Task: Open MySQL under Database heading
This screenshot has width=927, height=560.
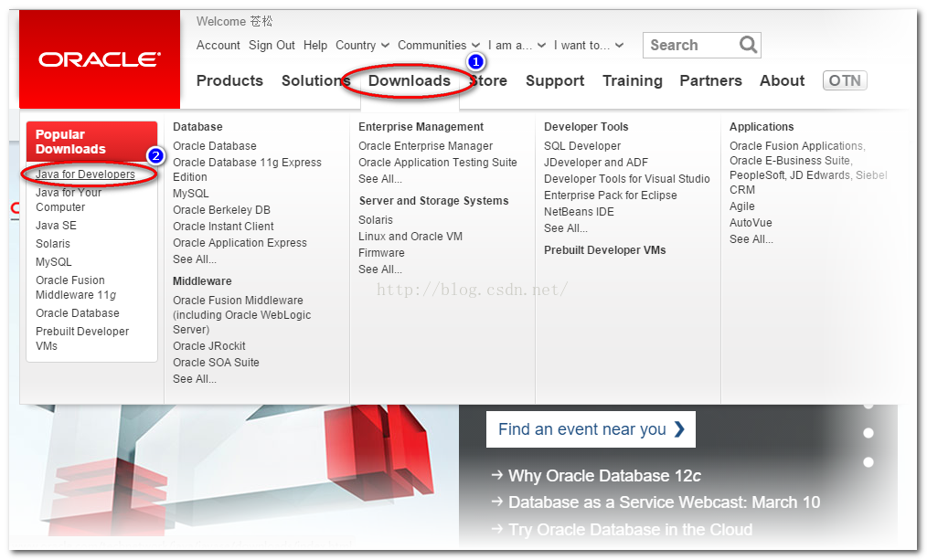Action: 190,193
